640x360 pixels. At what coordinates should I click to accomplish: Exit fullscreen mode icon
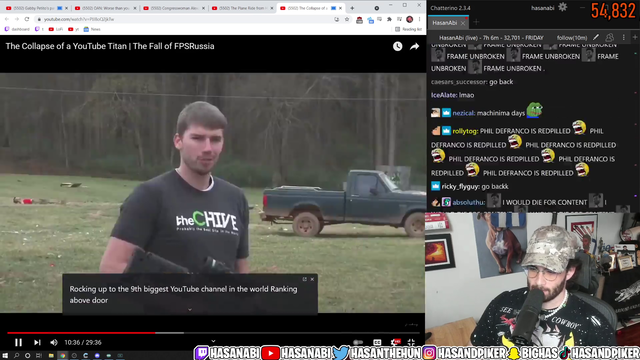click(x=411, y=342)
